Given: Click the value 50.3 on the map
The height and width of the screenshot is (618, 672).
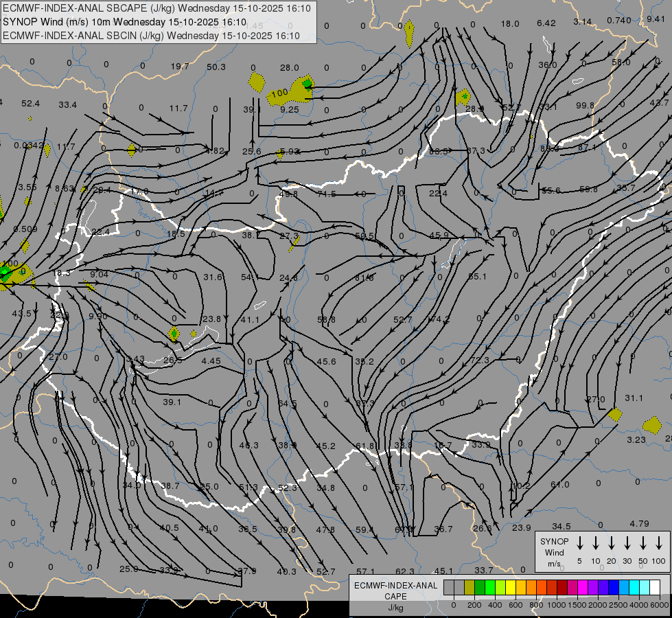Looking at the screenshot, I should point(216,67).
